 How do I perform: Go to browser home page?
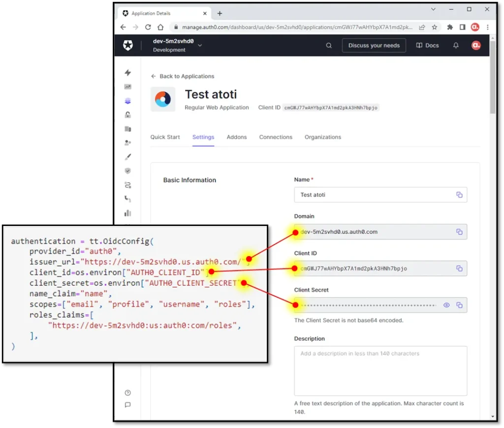coord(160,27)
